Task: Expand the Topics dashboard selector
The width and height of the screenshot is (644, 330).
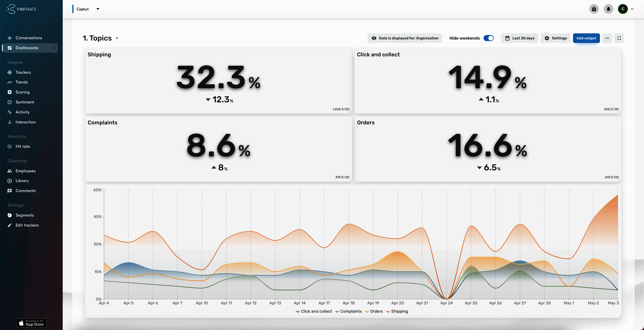Action: click(117, 38)
